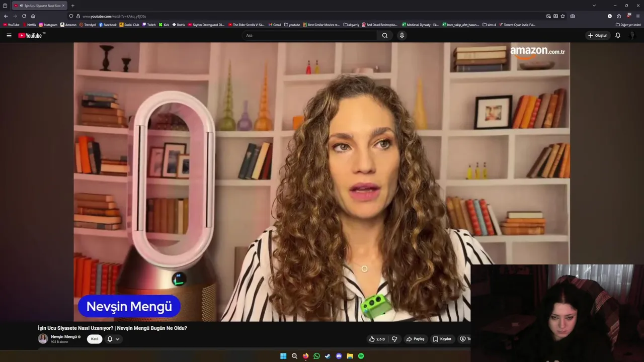Screen dimensions: 644x362
Task: Click the 'Paylaş' share button
Action: pos(416,339)
